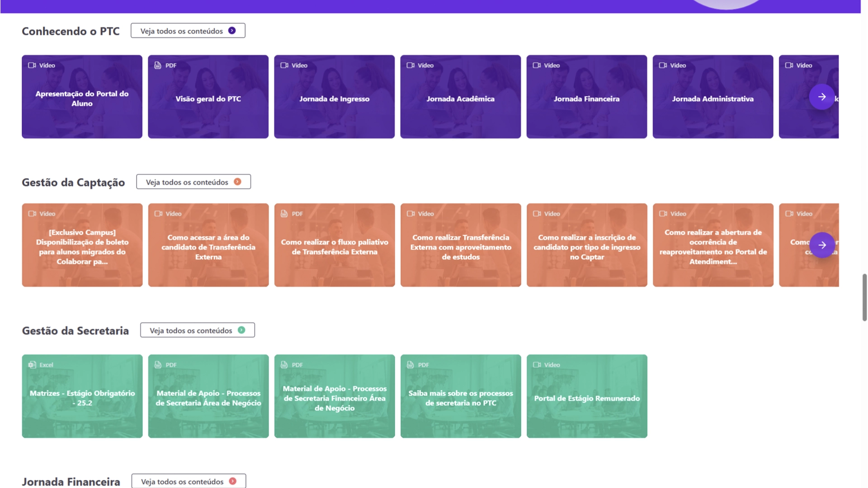Image resolution: width=868 pixels, height=488 pixels.
Task: Open Transferência Externa com aproveitamento de estudos card
Action: coord(461,245)
